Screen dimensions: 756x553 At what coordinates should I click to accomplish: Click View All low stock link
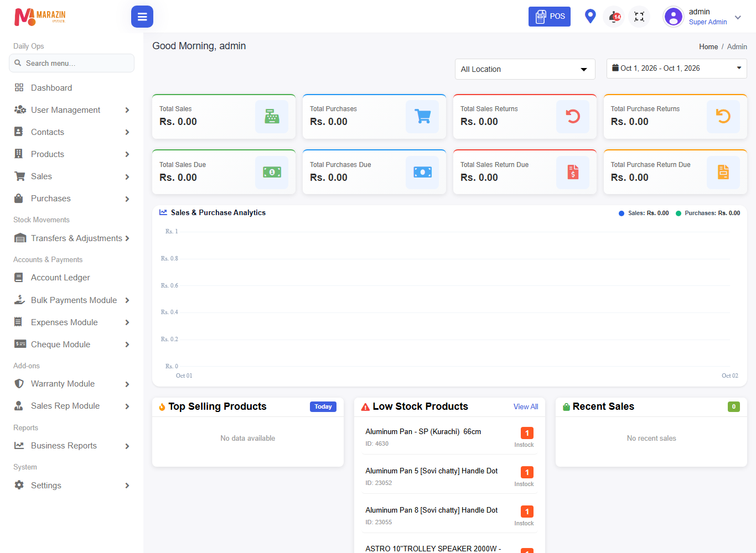coord(525,406)
